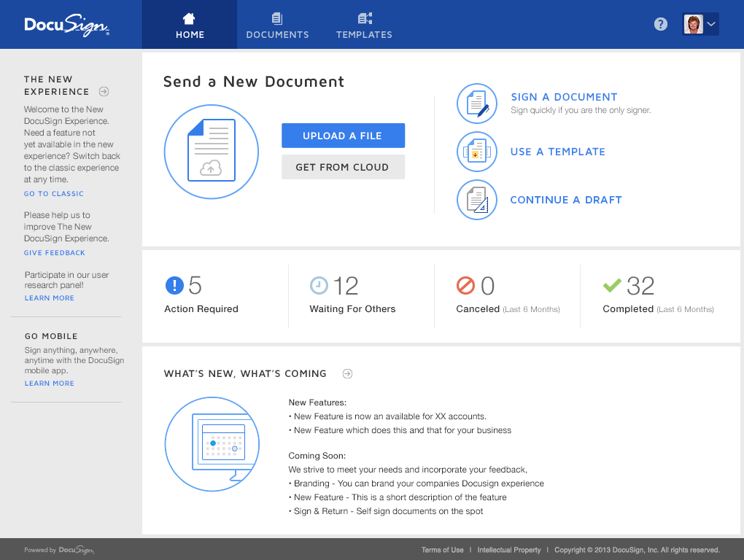Click the UPLOAD A FILE button
This screenshot has width=744, height=560.
point(343,136)
